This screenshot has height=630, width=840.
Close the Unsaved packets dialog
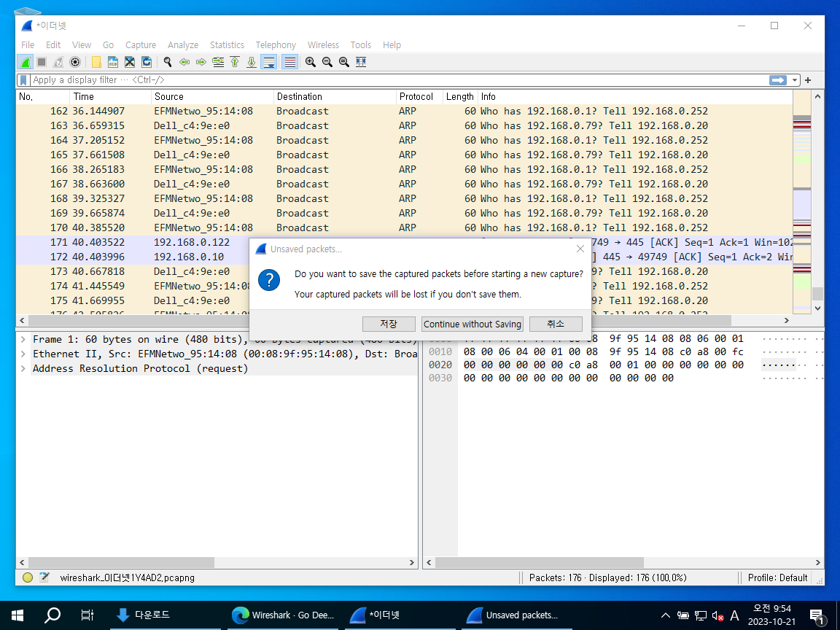580,249
